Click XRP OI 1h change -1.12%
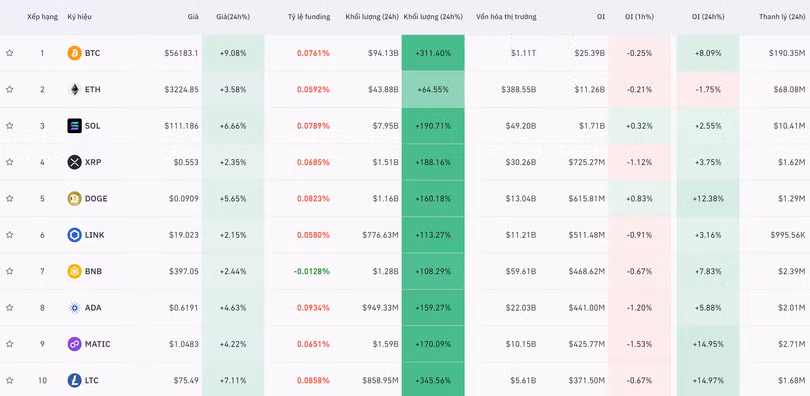Image resolution: width=810 pixels, height=396 pixels. click(x=639, y=162)
